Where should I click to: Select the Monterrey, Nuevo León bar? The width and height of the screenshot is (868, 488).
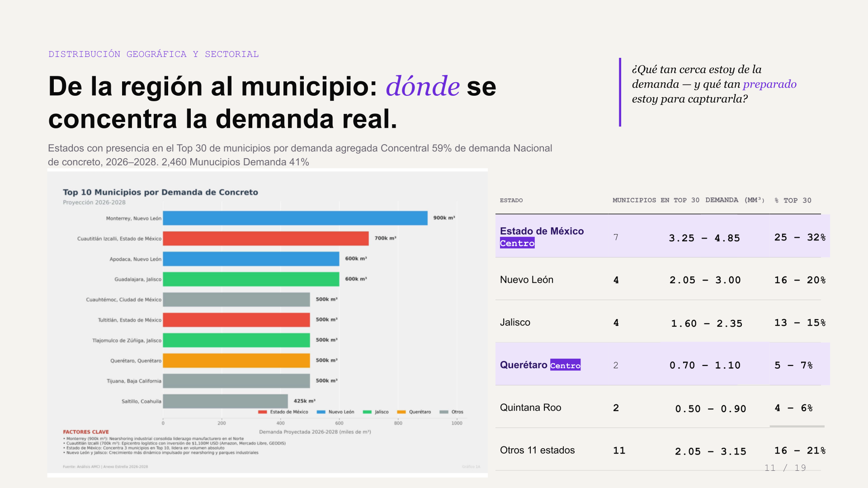pos(295,218)
